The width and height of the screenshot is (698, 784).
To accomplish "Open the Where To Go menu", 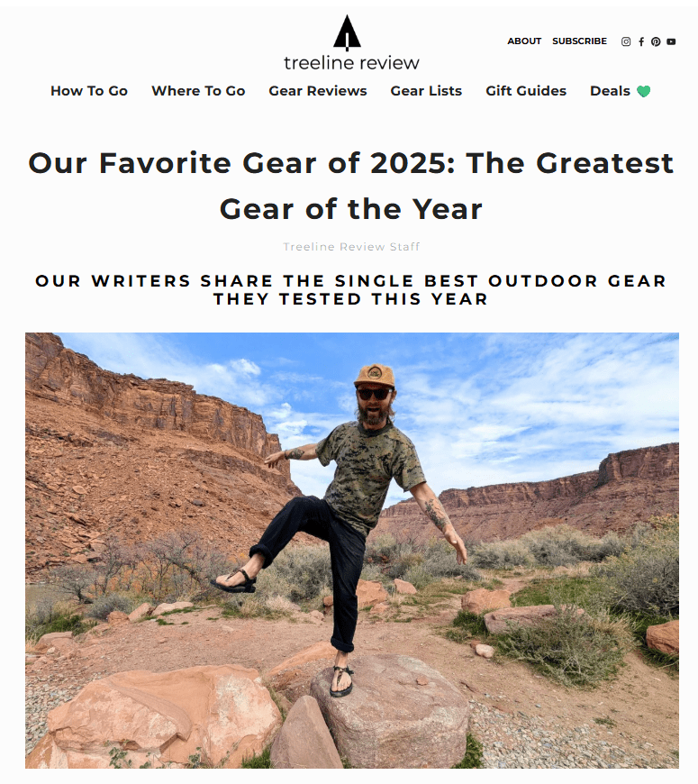I will [x=198, y=91].
